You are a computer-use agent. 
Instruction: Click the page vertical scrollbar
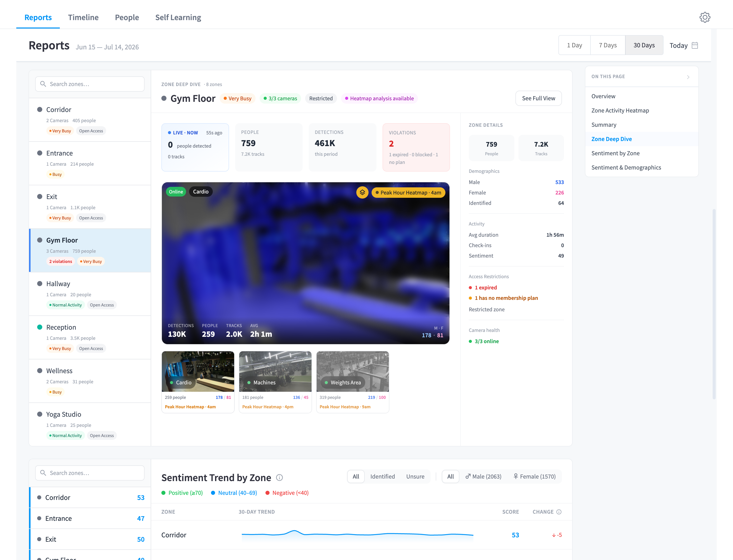click(714, 304)
